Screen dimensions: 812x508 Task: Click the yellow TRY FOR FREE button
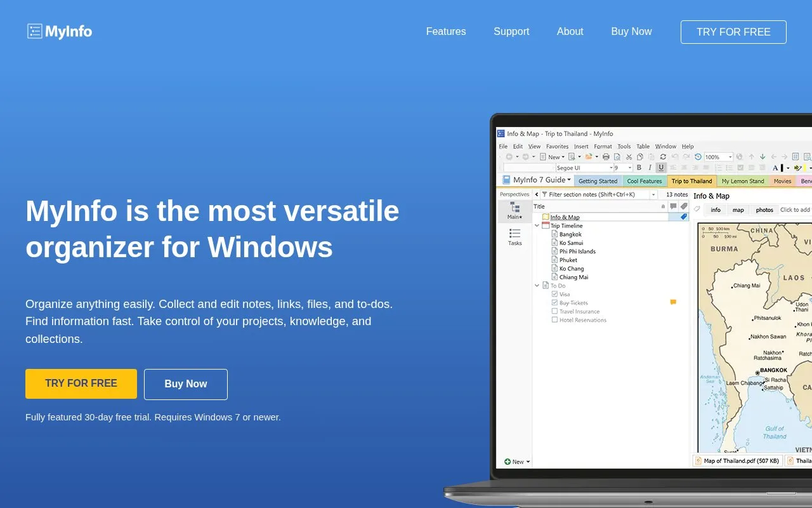click(x=81, y=384)
